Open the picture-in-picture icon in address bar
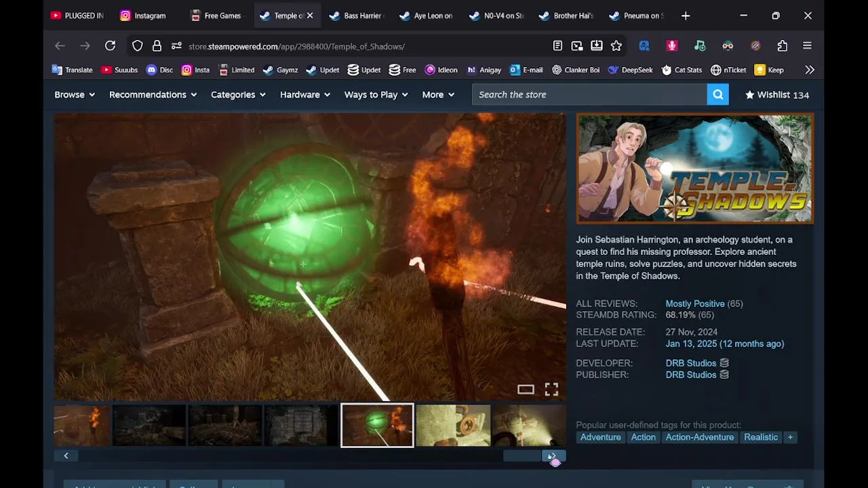Viewport: 868px width, 488px height. [577, 45]
